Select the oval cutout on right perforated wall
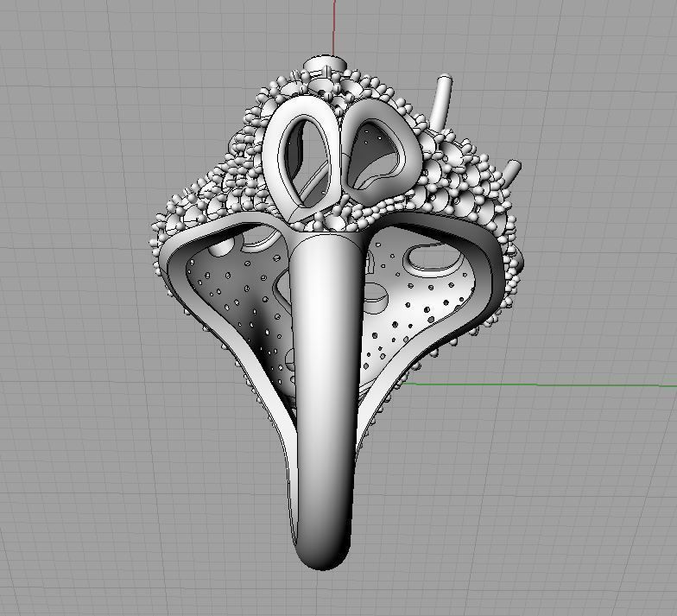Screen dimensions: 677x616 tap(433, 259)
